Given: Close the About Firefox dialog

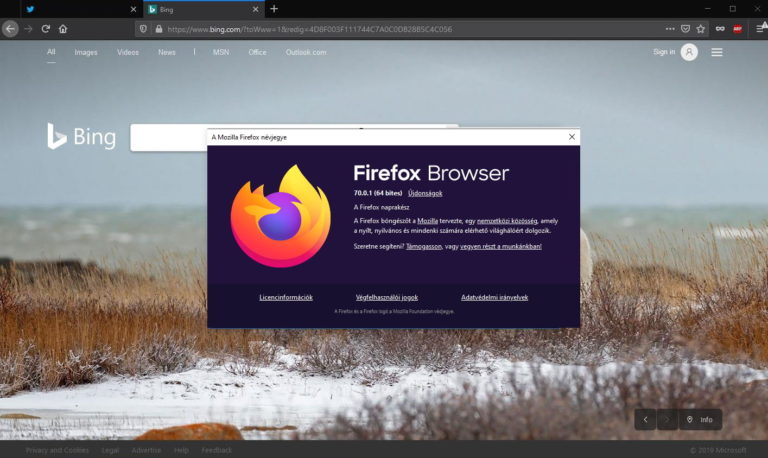Looking at the screenshot, I should [572, 137].
